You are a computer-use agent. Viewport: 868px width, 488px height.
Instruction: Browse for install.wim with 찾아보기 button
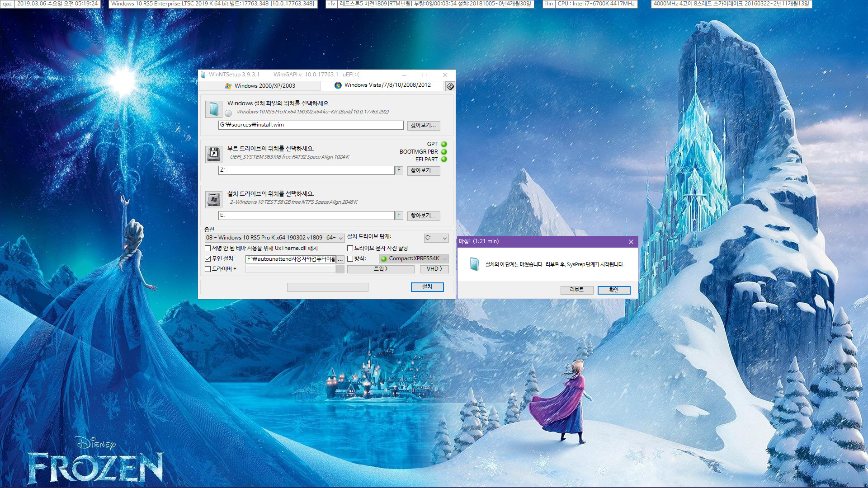point(424,126)
